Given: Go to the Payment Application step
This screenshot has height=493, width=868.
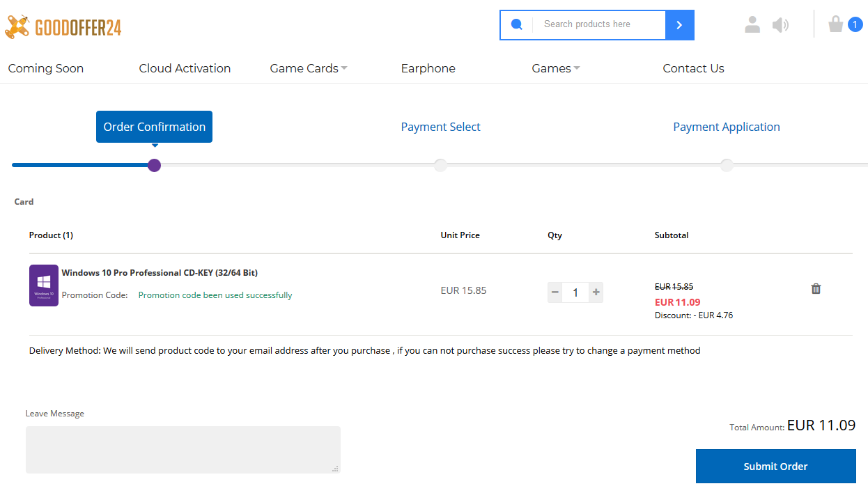Looking at the screenshot, I should point(727,127).
